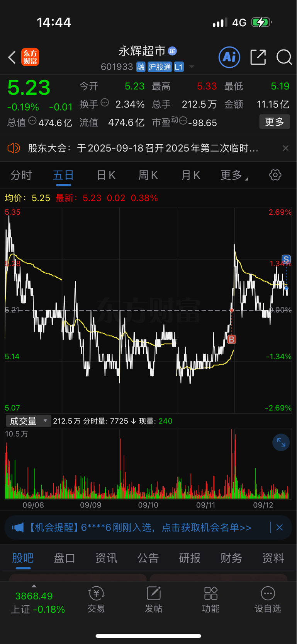The image size is (297, 644).
Task: Tap the 设自选 add watchlist icon
Action: [268, 600]
